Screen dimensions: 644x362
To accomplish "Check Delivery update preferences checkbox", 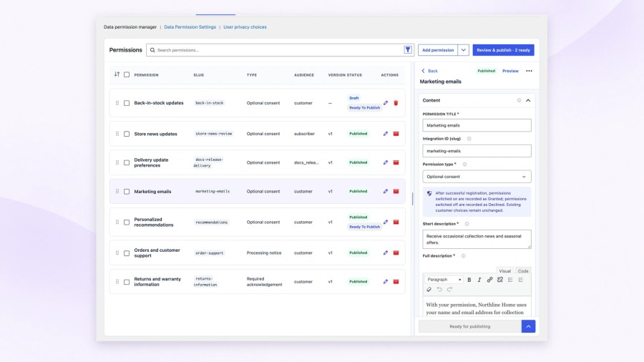I will click(127, 162).
